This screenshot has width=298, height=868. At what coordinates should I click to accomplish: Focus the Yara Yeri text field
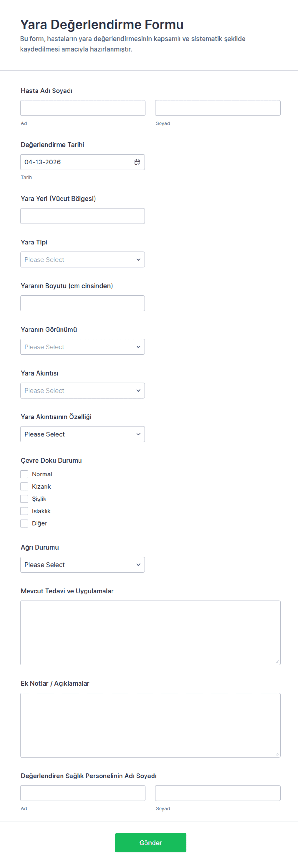click(x=82, y=216)
